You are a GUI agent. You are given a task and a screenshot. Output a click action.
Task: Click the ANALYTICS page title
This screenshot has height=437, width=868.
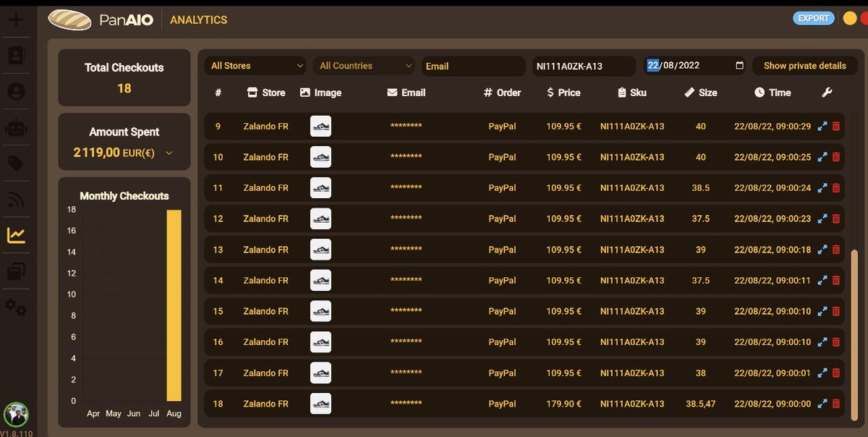[199, 20]
